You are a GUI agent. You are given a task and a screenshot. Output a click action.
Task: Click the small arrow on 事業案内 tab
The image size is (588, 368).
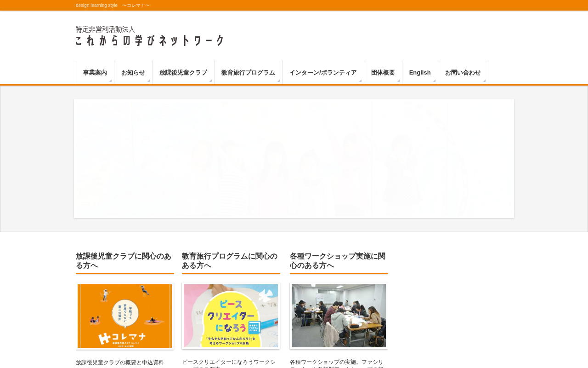[x=110, y=81]
